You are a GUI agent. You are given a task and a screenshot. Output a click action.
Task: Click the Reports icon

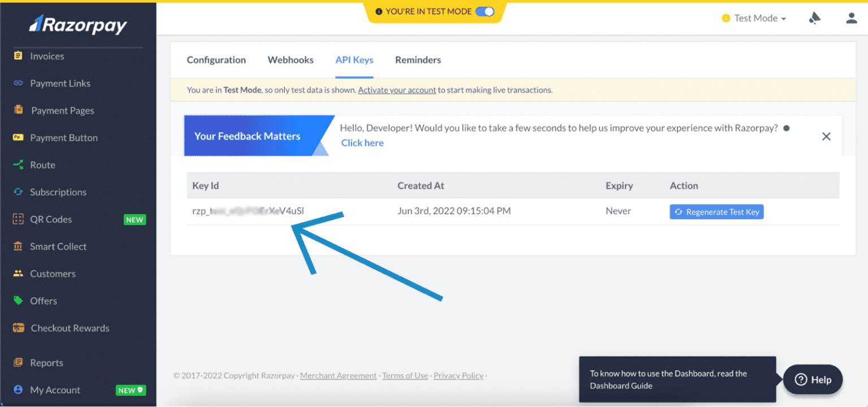tap(18, 362)
